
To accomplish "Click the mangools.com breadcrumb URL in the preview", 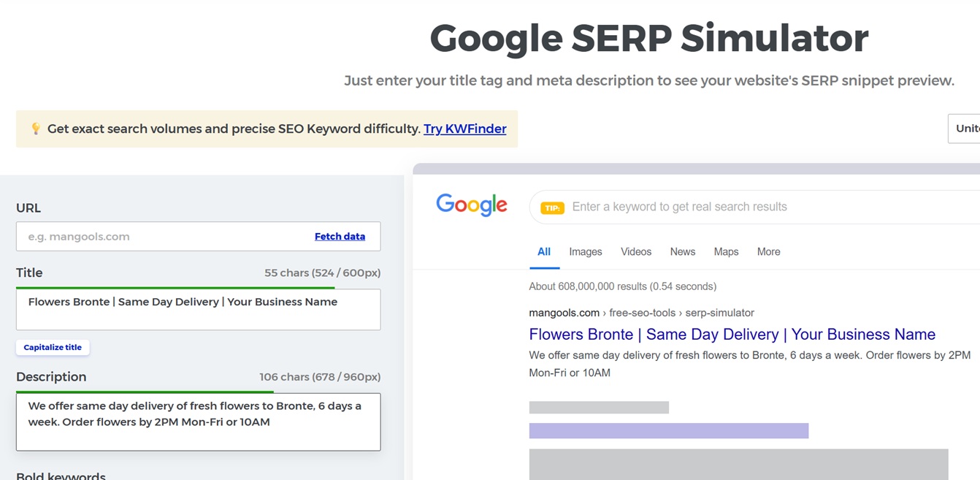I will pyautogui.click(x=641, y=313).
